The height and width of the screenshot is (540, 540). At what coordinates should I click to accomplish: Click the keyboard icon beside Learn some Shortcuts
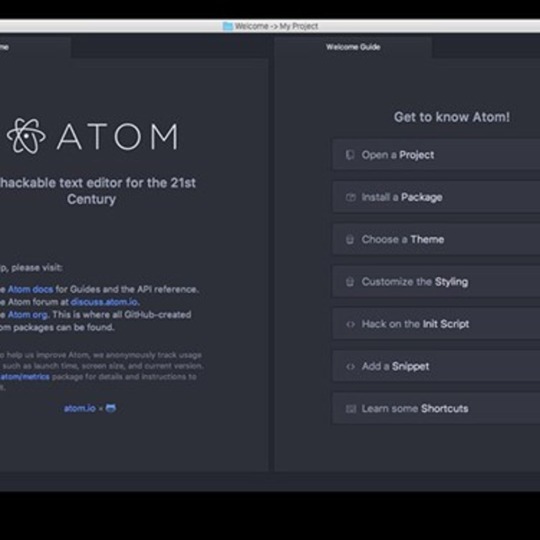351,409
